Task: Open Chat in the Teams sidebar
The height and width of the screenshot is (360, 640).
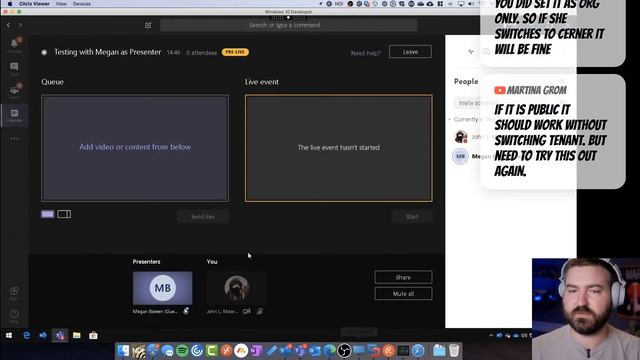Action: pyautogui.click(x=14, y=68)
